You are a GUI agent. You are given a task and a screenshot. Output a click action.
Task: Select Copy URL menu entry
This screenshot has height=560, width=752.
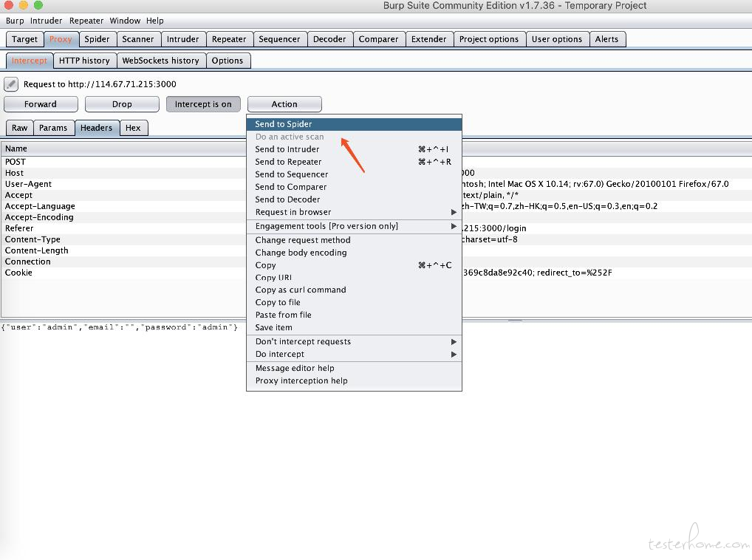coord(354,278)
